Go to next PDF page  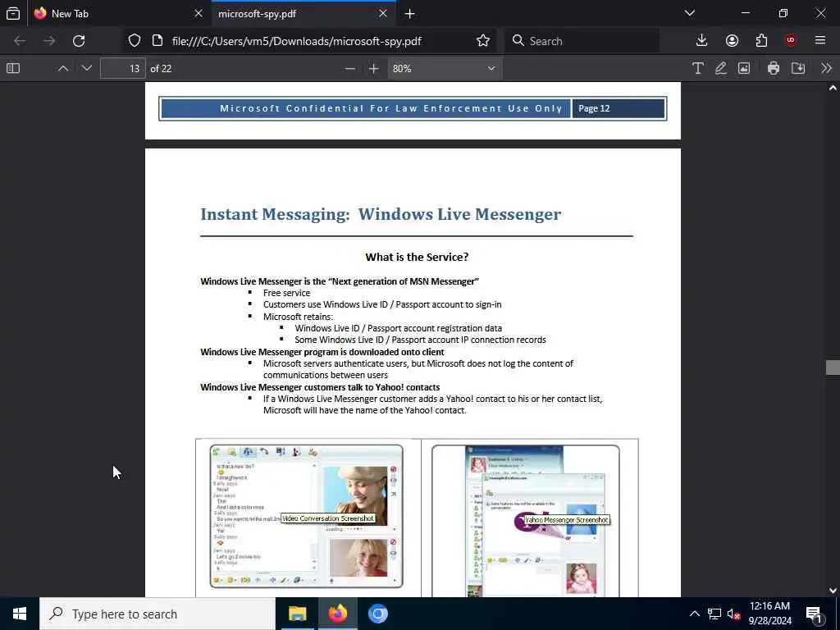[87, 69]
